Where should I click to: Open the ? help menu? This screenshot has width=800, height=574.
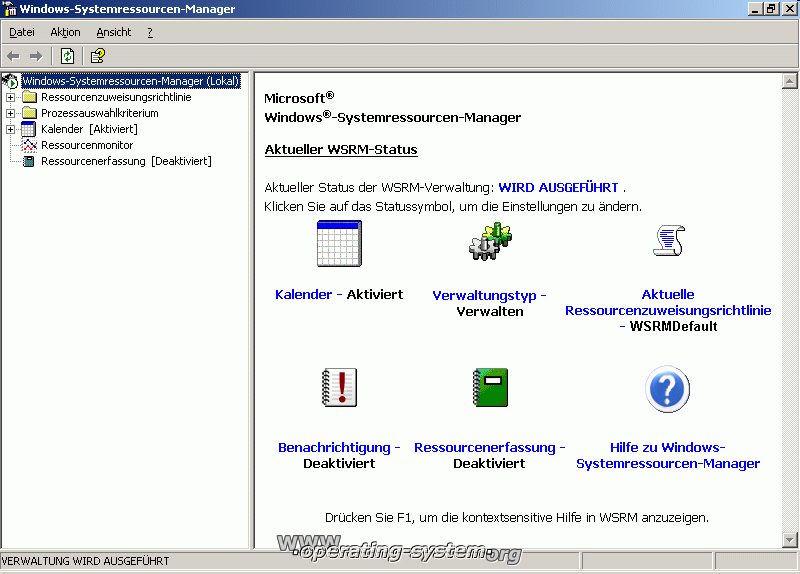coord(150,32)
